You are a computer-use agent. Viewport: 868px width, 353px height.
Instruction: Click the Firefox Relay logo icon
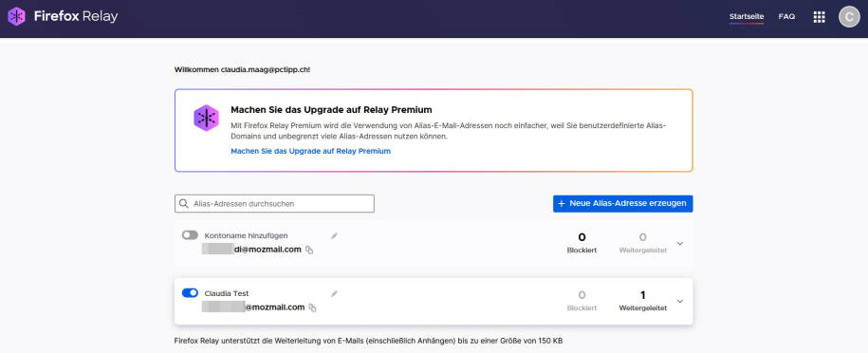pos(17,17)
